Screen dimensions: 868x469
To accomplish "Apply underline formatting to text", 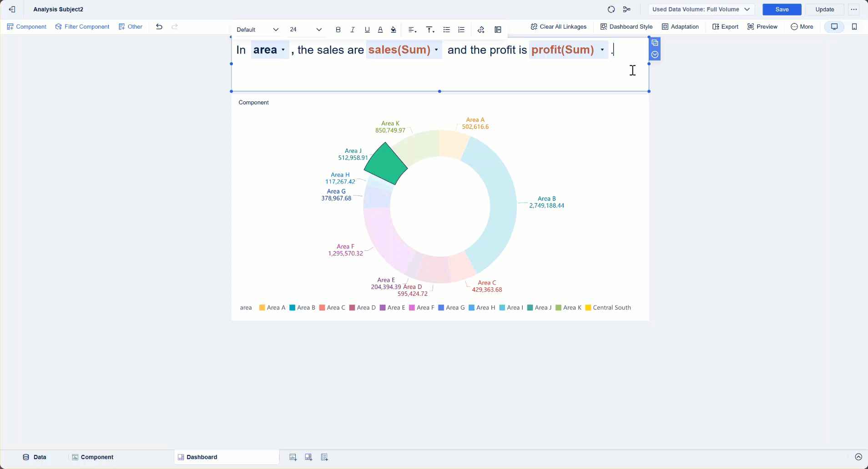I will pyautogui.click(x=367, y=30).
